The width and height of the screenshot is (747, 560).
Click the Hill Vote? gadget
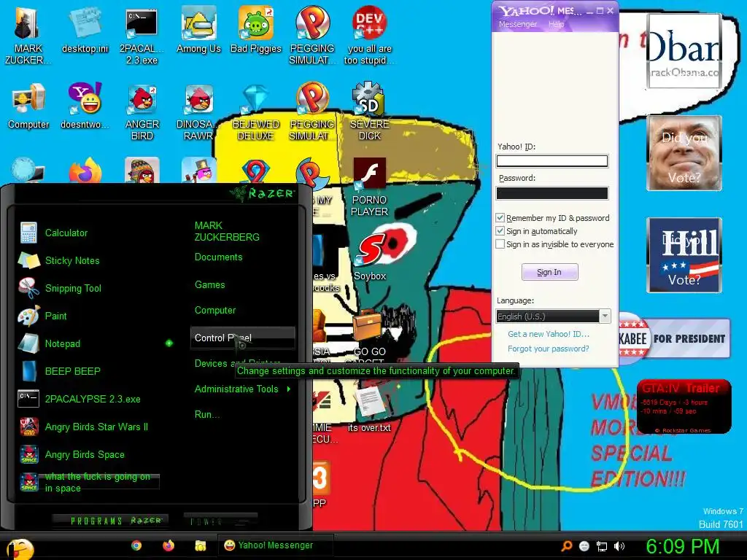click(684, 255)
